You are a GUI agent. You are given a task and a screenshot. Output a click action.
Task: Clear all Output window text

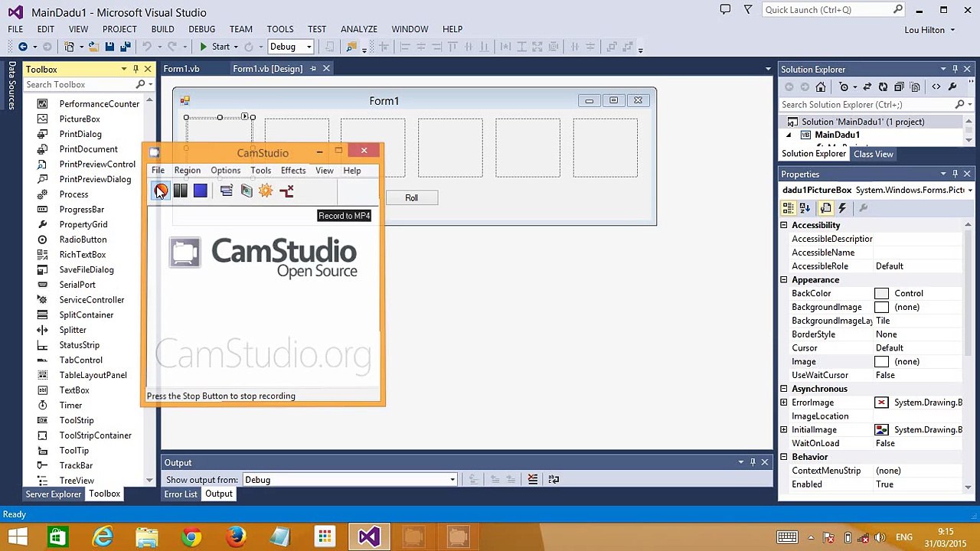pos(533,480)
